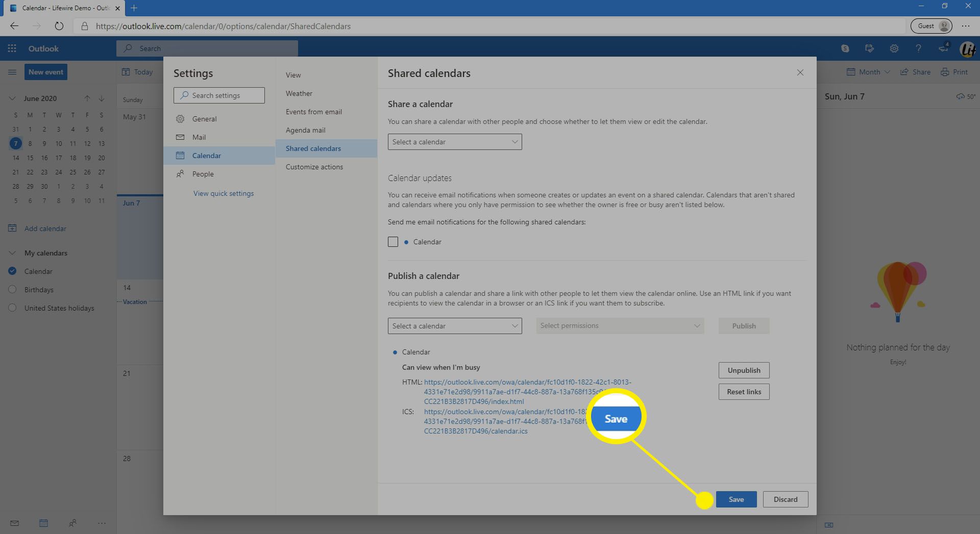
Task: Collapse the My calendars group
Action: 12,253
